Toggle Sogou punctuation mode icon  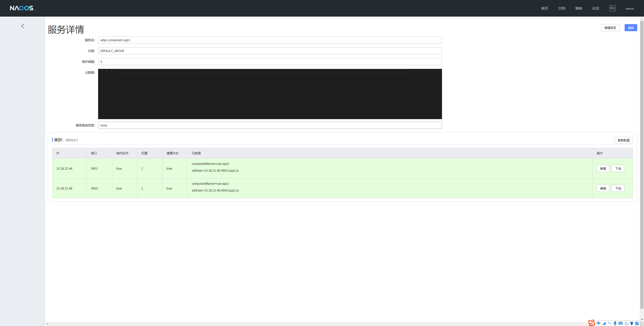[x=609, y=323]
